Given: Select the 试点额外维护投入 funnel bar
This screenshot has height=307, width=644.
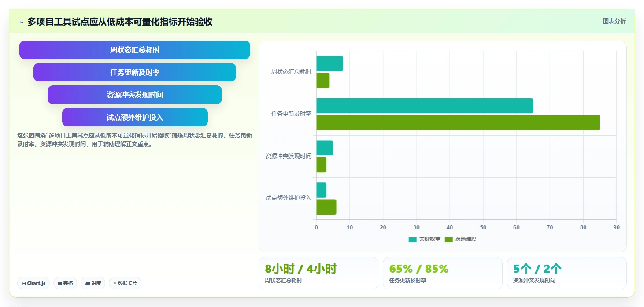Looking at the screenshot, I should point(135,117).
